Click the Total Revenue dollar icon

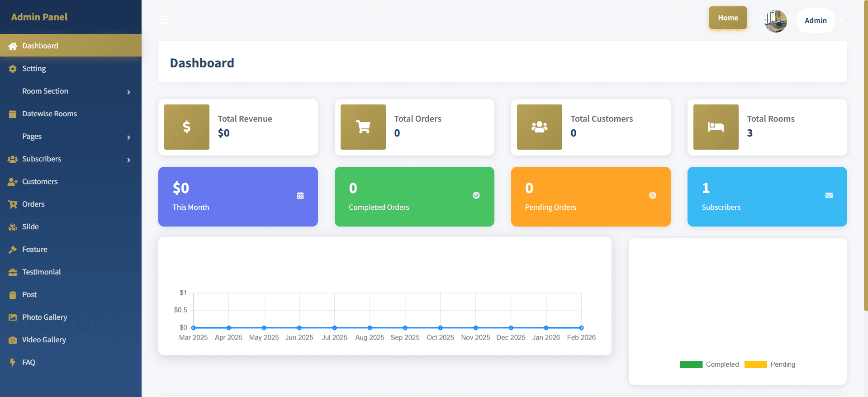pos(187,127)
